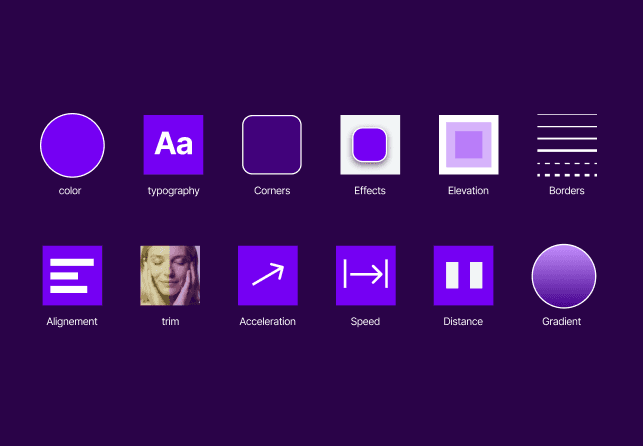Image resolution: width=643 pixels, height=446 pixels.
Task: Click the "color" label text
Action: [70, 191]
